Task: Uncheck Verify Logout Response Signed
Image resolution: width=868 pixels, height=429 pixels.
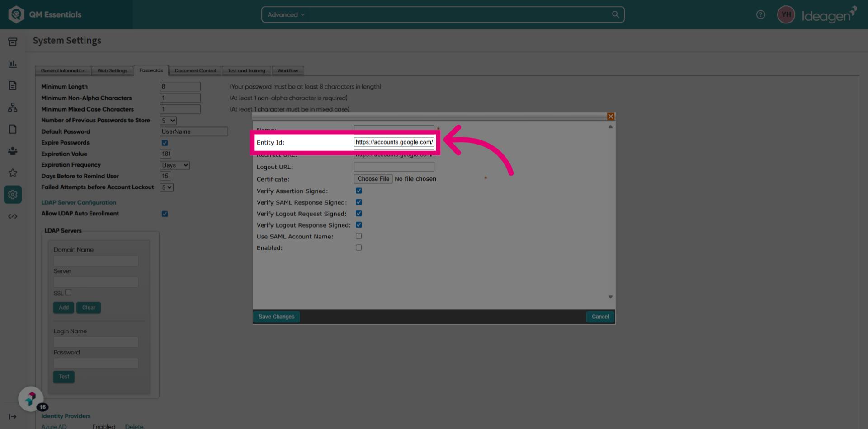Action: pos(359,225)
